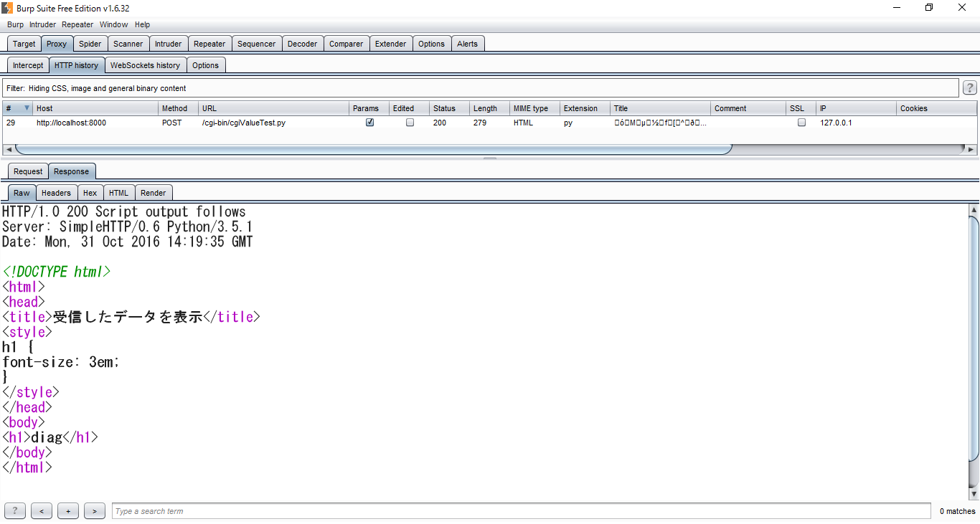Image resolution: width=980 pixels, height=524 pixels.
Task: Switch response view to Raw
Action: pos(22,193)
